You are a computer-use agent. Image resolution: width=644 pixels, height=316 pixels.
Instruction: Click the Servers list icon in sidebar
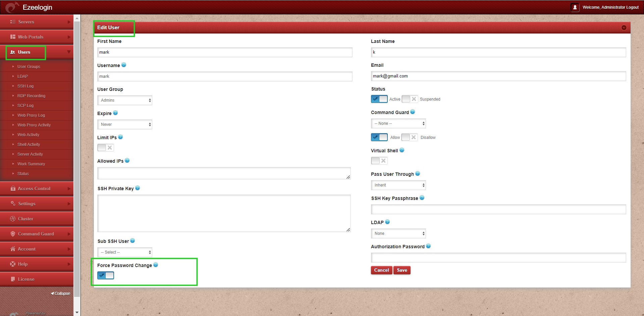[13, 22]
